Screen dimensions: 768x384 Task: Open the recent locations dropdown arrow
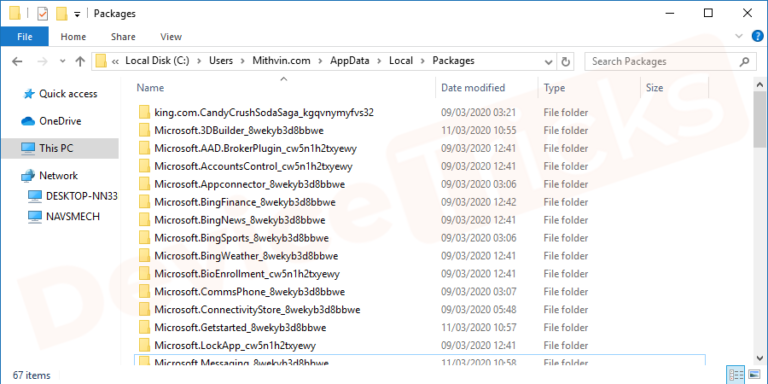pyautogui.click(x=62, y=62)
